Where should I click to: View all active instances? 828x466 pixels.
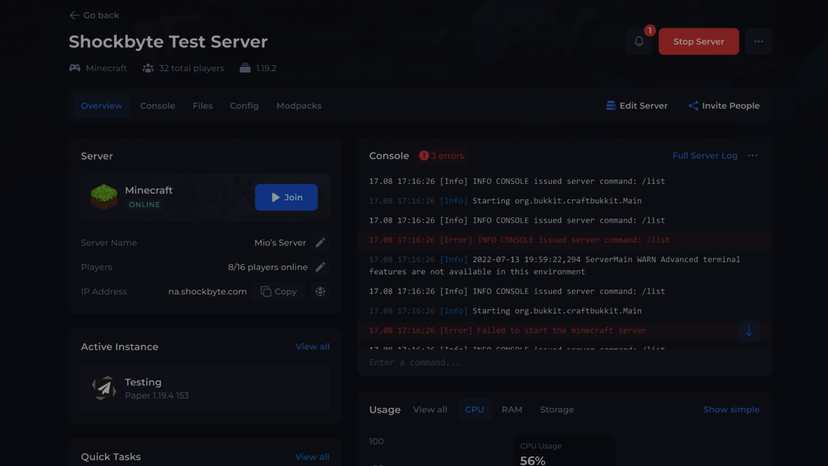[312, 347]
